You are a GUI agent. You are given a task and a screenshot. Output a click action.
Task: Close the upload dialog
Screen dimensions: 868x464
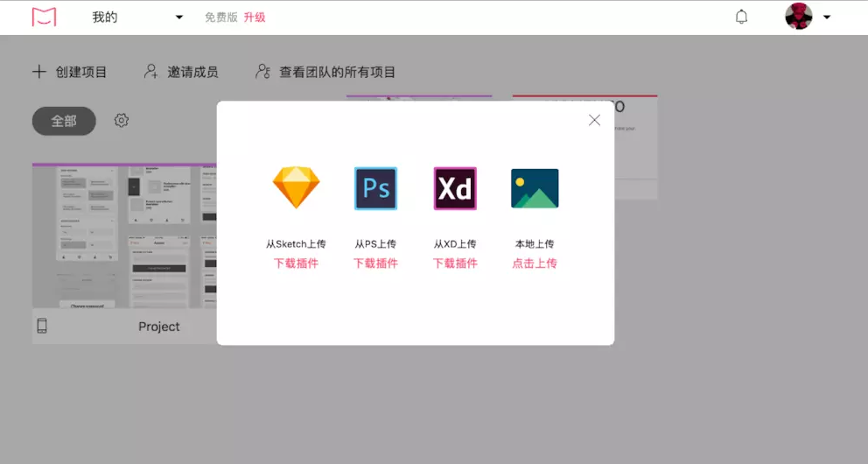pos(594,120)
